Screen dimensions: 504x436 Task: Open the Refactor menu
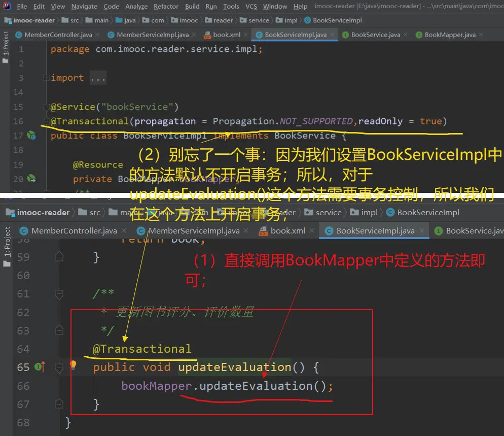click(166, 7)
